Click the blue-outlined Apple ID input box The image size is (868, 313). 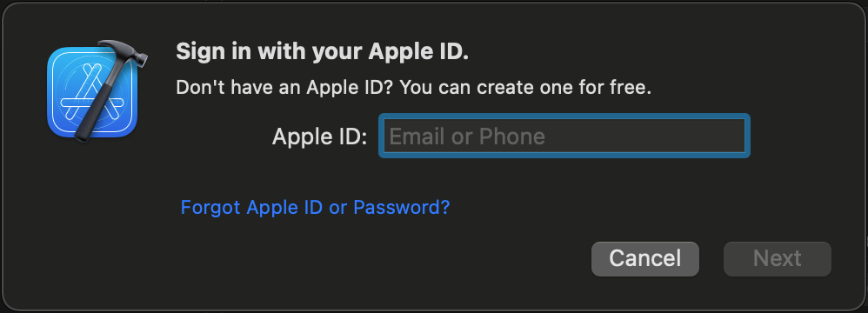point(564,136)
